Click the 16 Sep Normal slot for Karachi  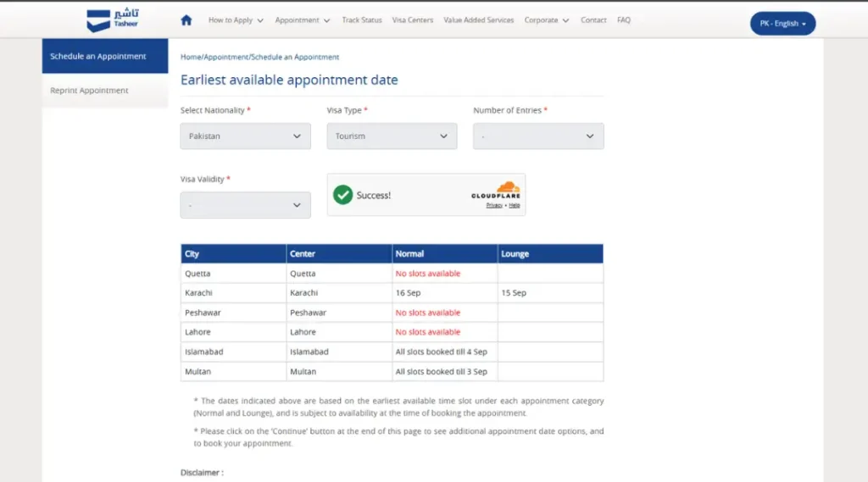[408, 293]
